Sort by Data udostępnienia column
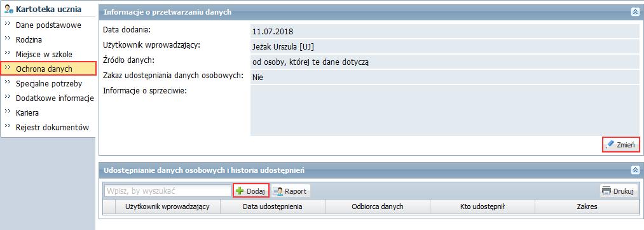The height and width of the screenshot is (230, 644). tap(273, 206)
